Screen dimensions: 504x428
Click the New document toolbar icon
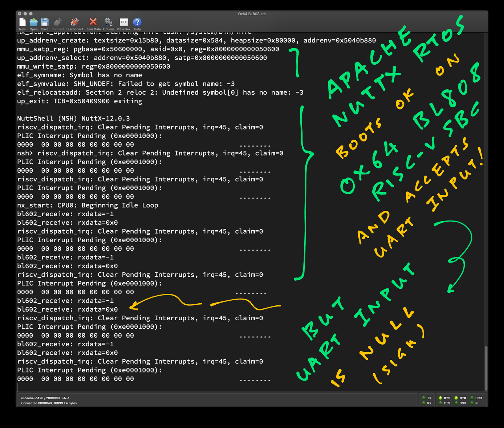click(x=22, y=22)
